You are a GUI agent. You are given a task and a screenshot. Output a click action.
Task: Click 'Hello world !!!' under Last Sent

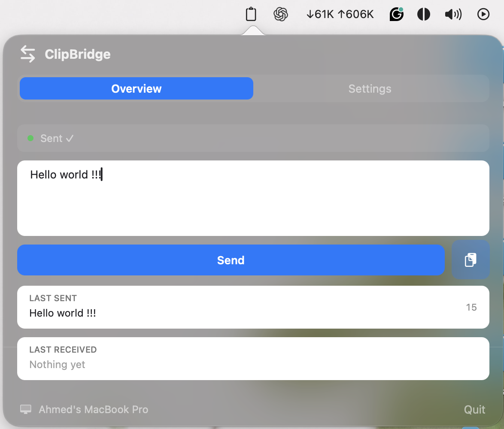[63, 313]
